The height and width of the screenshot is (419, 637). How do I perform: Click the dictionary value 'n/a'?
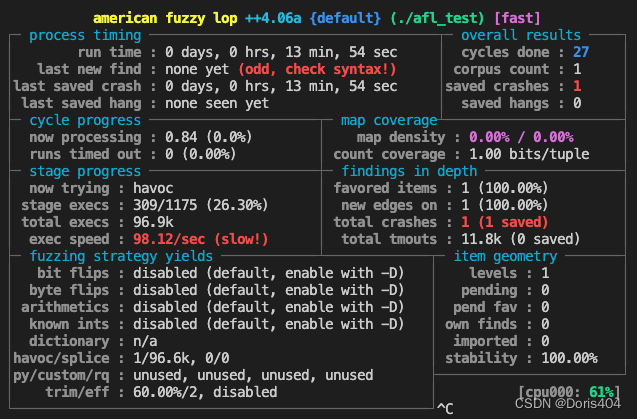145,342
